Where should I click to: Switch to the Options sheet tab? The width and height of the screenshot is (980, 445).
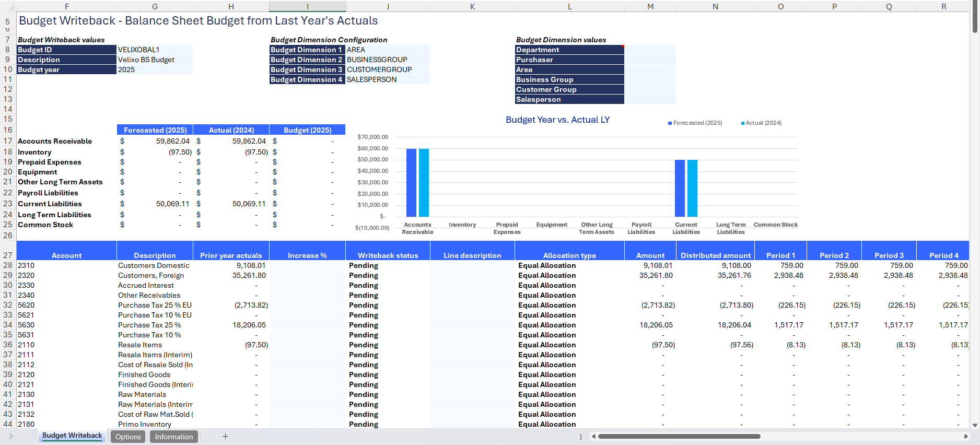tap(128, 437)
